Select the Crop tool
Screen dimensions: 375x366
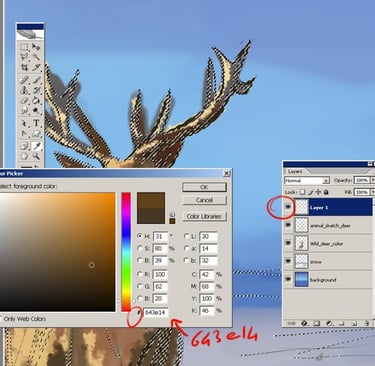(24, 68)
